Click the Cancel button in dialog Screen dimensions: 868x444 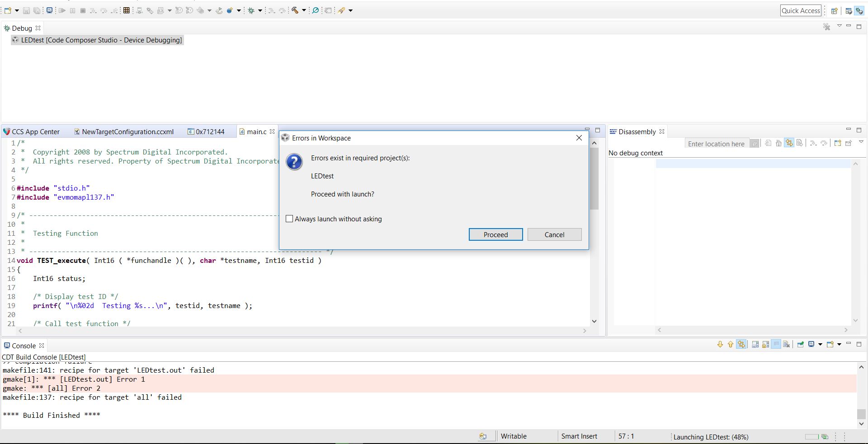tap(554, 234)
